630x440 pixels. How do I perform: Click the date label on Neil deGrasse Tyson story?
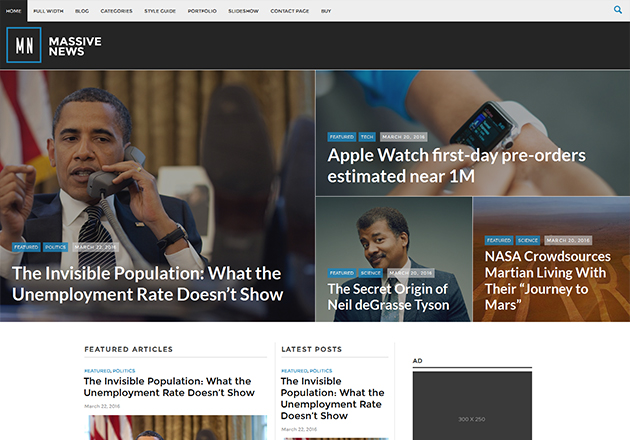[x=410, y=273]
